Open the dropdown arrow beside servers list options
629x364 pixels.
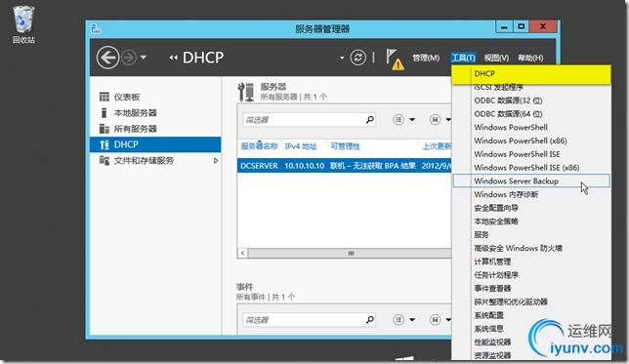412,119
